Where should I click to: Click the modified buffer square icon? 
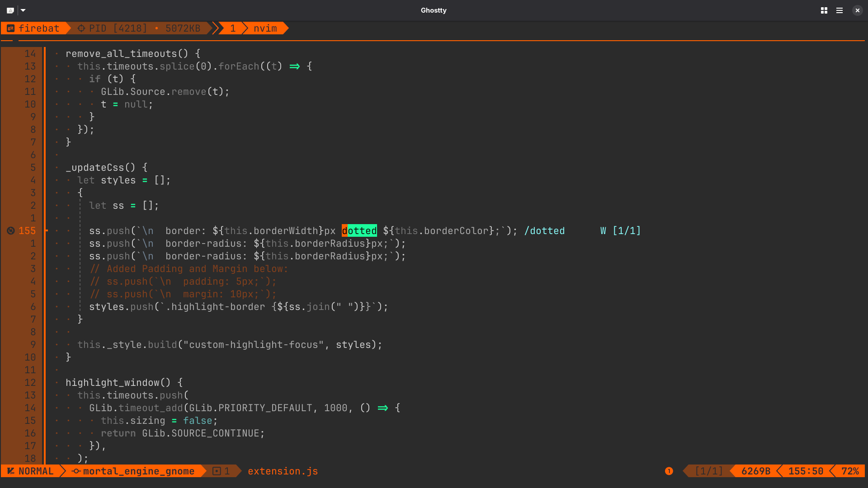pos(217,471)
